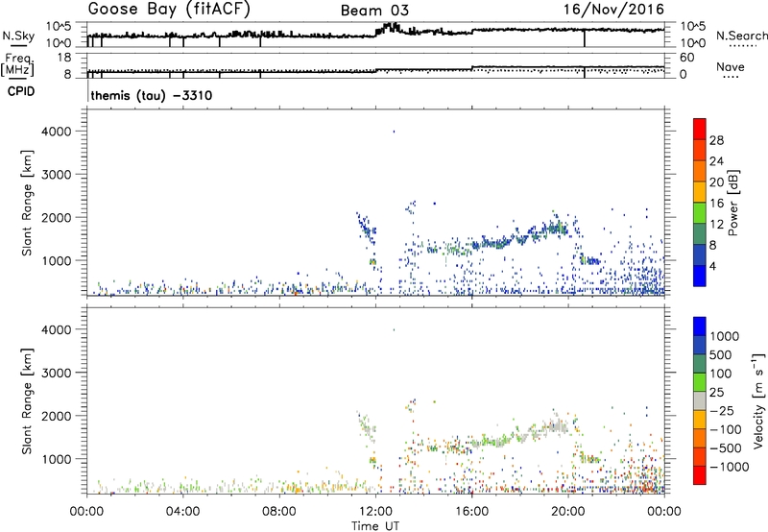This screenshot has height=532, width=768.
Task: Click the "04:00" time tick label
Action: tap(182, 512)
